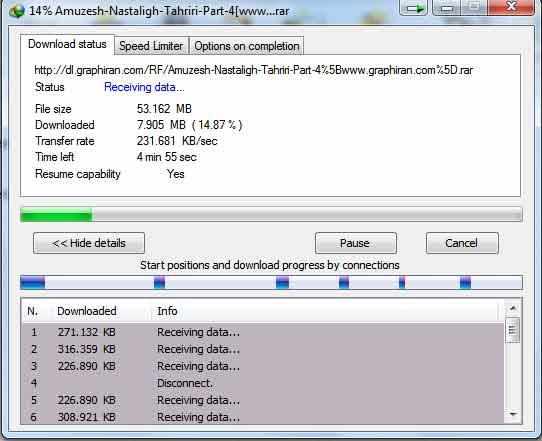Select connection row 4 showing Disconnect

(x=263, y=383)
